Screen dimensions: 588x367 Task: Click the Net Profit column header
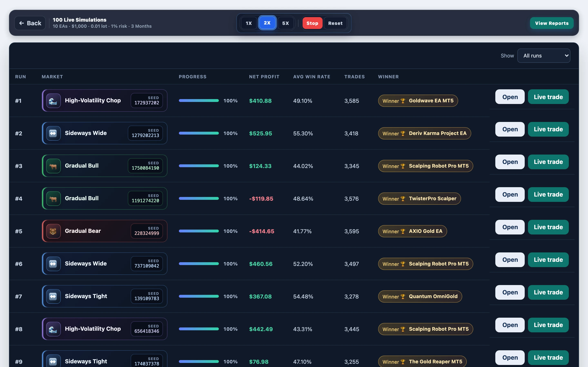[264, 77]
